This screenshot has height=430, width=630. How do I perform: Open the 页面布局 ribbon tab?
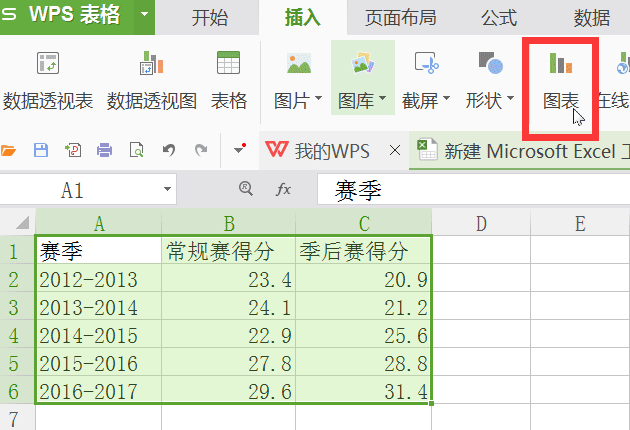pos(401,18)
